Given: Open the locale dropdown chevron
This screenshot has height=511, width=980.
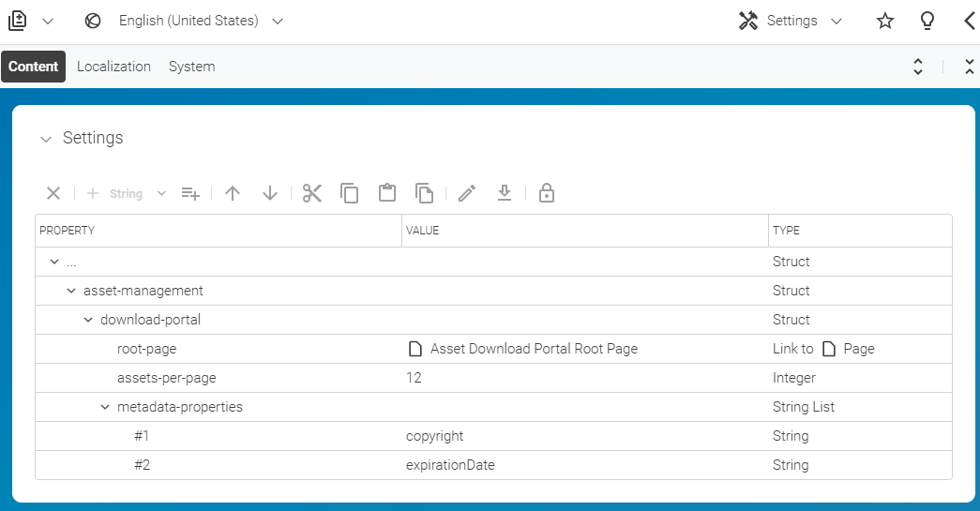Looking at the screenshot, I should point(278,22).
